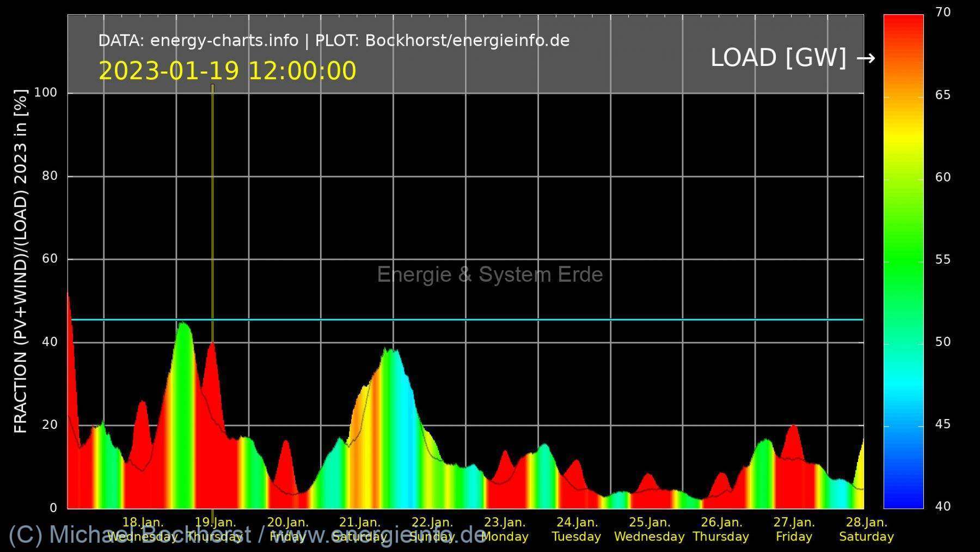Select the 23.Jan. Monday date label
The height and width of the screenshot is (552, 980).
(504, 529)
